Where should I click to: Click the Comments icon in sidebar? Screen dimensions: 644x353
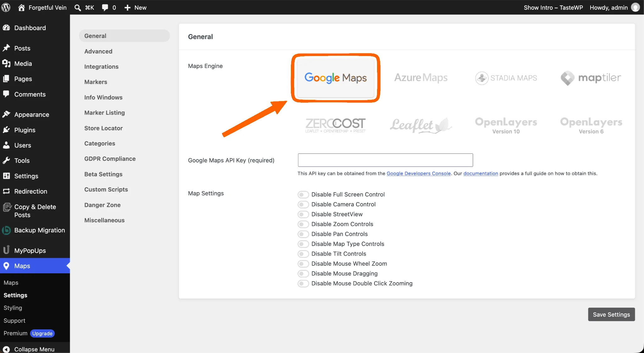click(6, 94)
